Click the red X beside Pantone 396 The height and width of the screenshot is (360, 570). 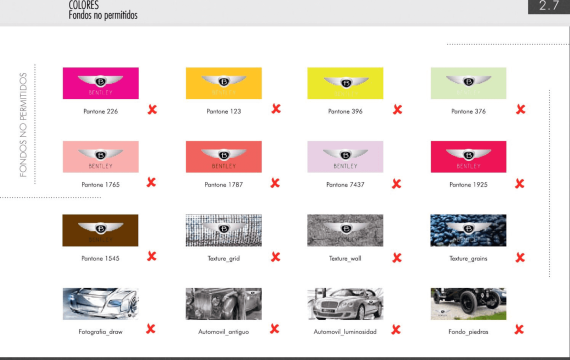[397, 109]
